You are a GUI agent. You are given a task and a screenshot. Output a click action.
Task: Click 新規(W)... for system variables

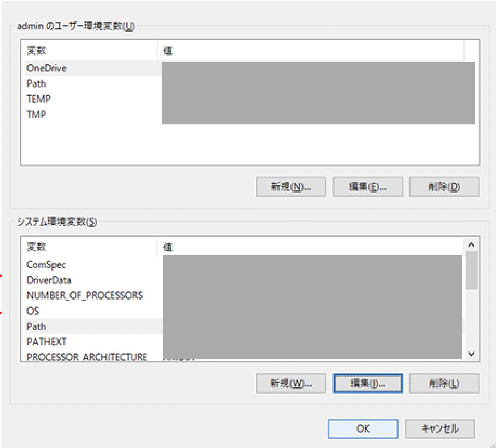tap(291, 384)
